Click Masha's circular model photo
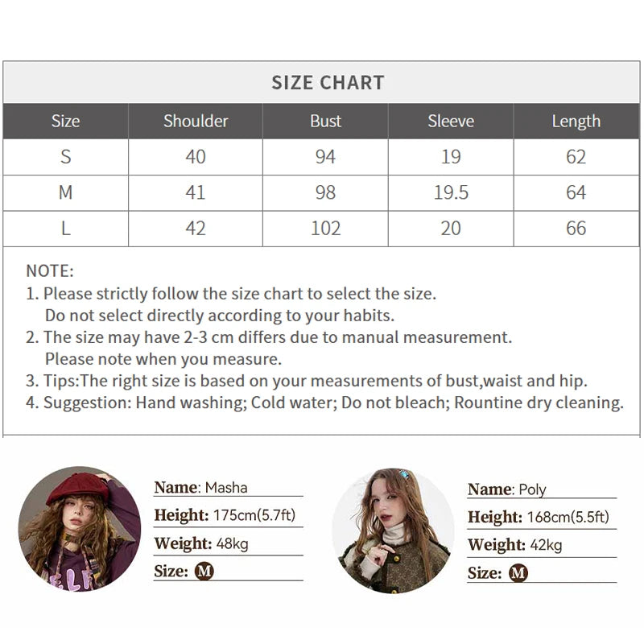 [79, 529]
